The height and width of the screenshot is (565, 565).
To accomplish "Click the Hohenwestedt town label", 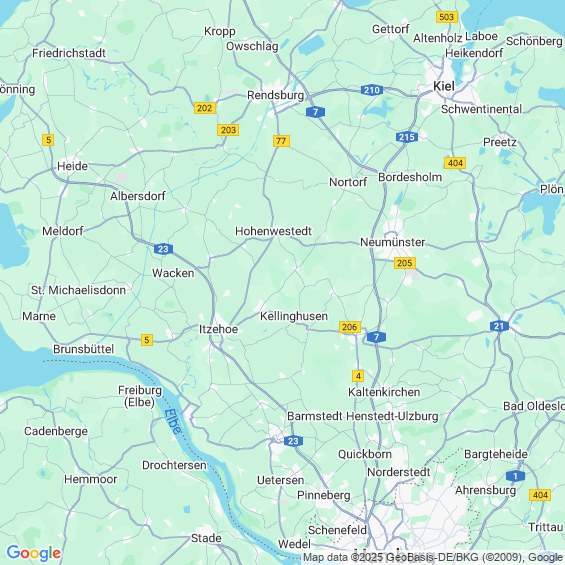I will point(273,231).
